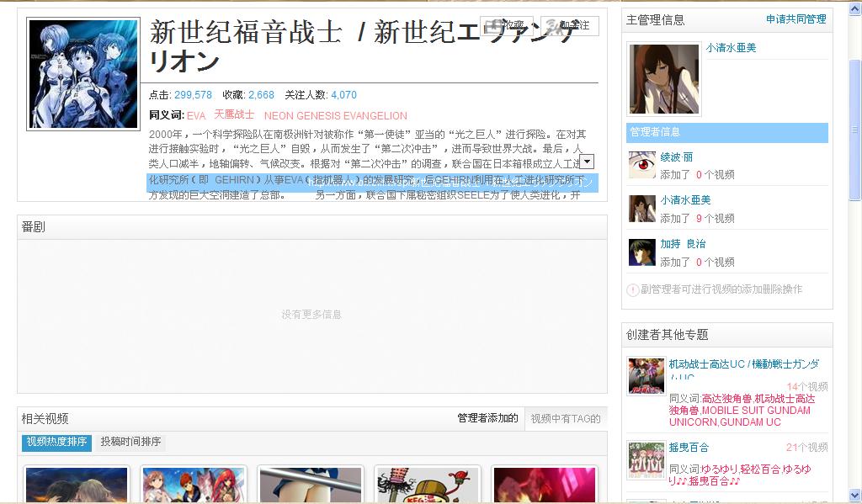Click the 4,070 followers count
Viewport: 862px width, 504px height.
click(343, 95)
